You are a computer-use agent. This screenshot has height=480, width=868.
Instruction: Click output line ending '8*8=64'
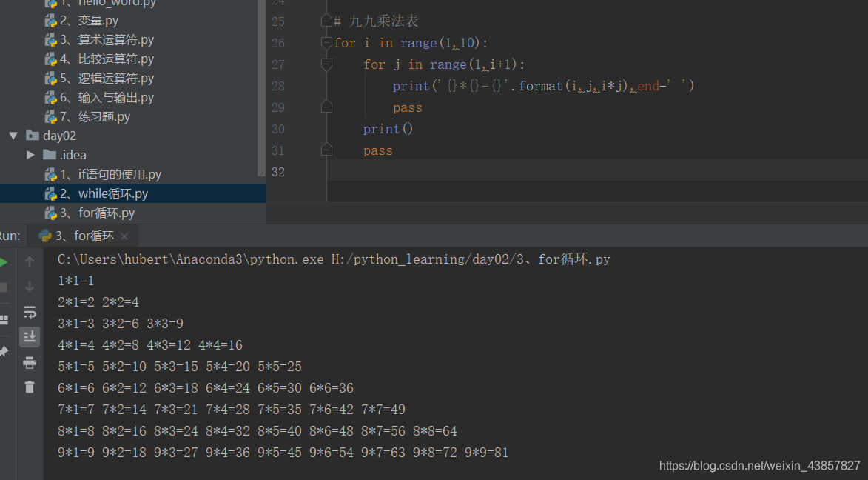pos(258,431)
